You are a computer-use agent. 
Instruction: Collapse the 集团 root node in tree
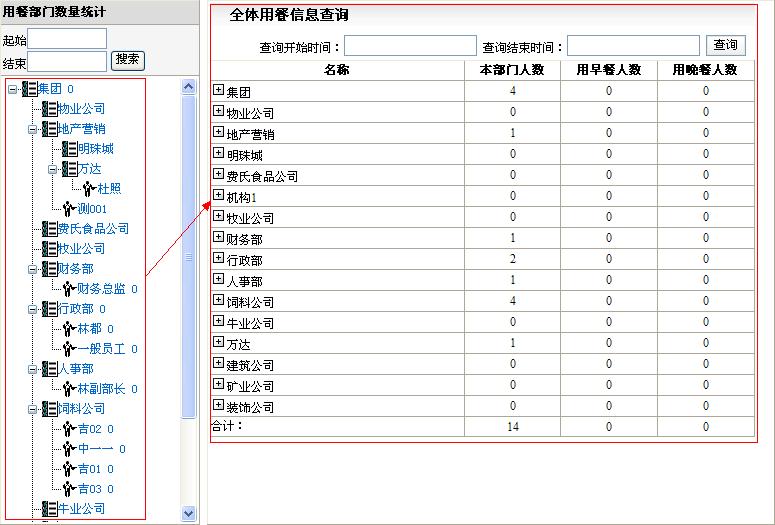(13, 89)
